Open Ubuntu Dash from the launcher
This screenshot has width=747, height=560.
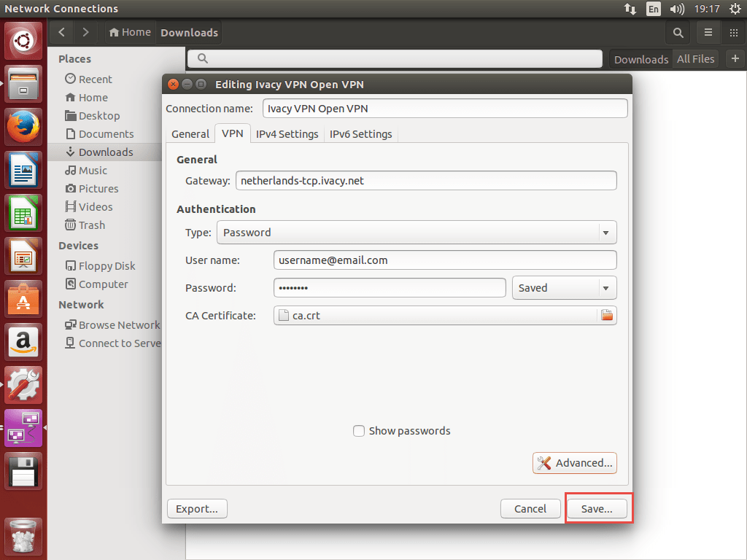pos(23,41)
